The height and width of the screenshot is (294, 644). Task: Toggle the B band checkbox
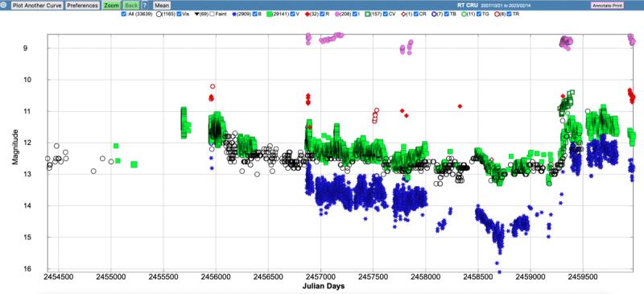[254, 14]
